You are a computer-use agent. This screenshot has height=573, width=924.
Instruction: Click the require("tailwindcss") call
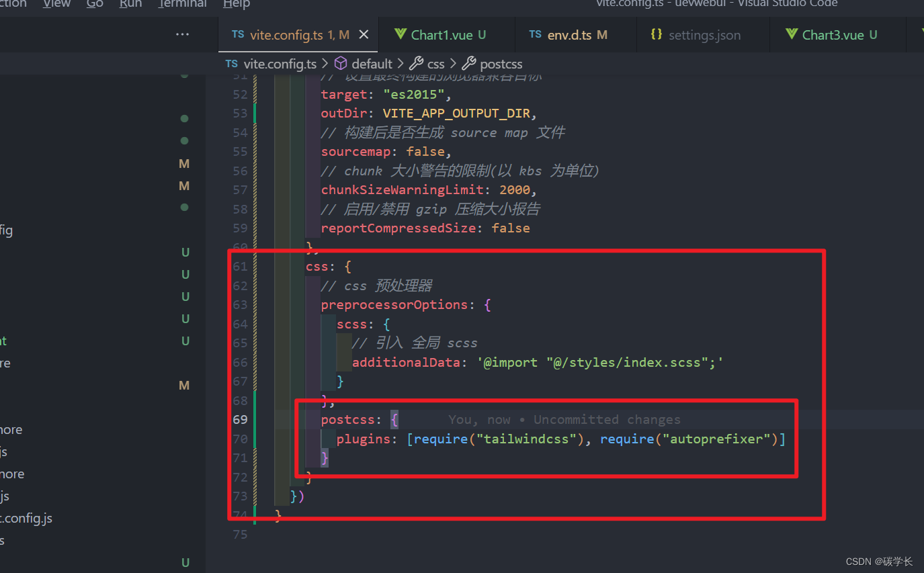(500, 439)
